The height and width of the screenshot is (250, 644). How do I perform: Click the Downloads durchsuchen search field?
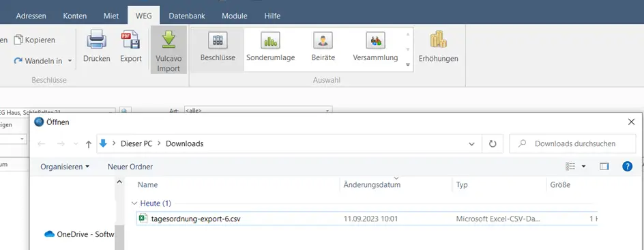click(572, 144)
